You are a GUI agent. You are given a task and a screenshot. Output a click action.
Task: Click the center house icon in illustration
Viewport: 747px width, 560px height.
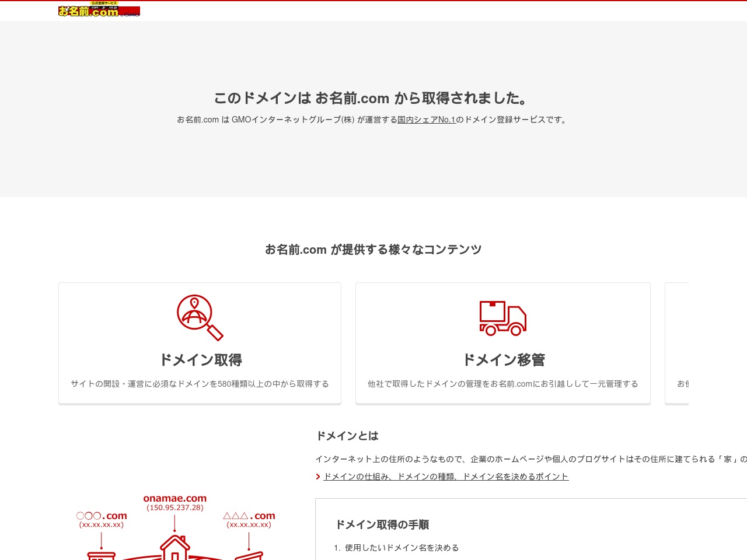point(175,547)
